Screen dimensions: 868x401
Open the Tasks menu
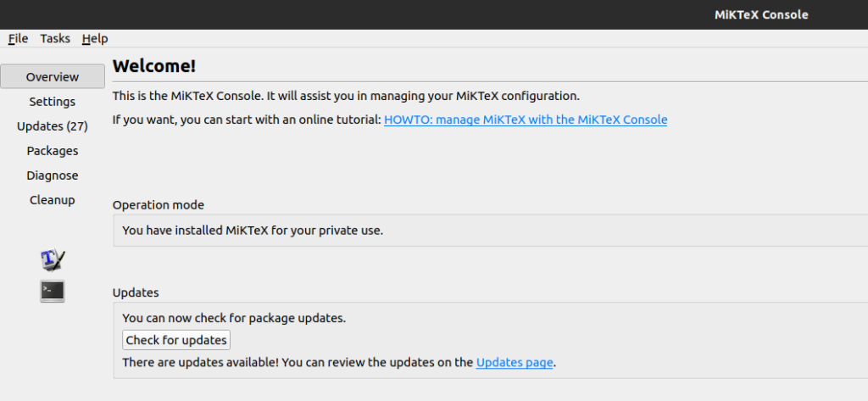pos(55,38)
